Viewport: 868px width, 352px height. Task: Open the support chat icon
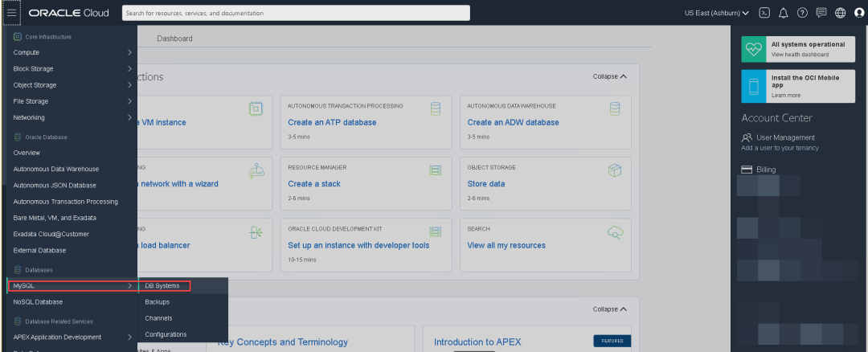[x=821, y=13]
